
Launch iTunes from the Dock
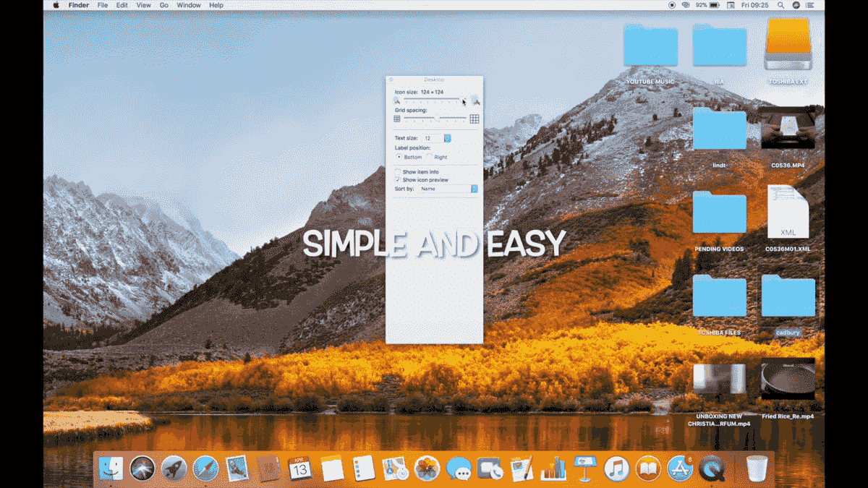(x=618, y=468)
